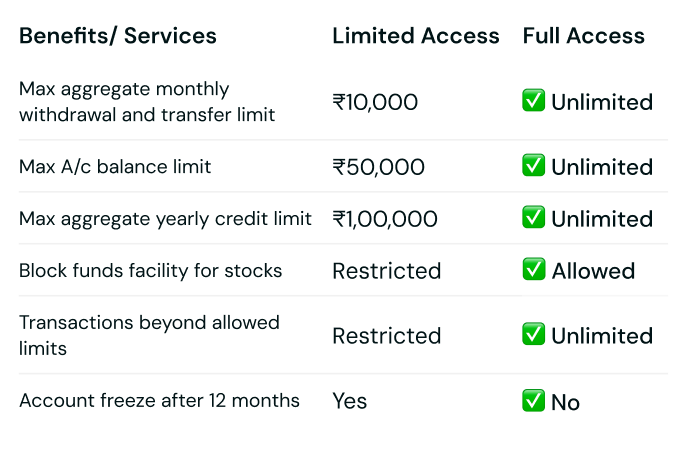Click Account freeze after 12 months label
Screen dimensions: 681x457
click(x=159, y=400)
